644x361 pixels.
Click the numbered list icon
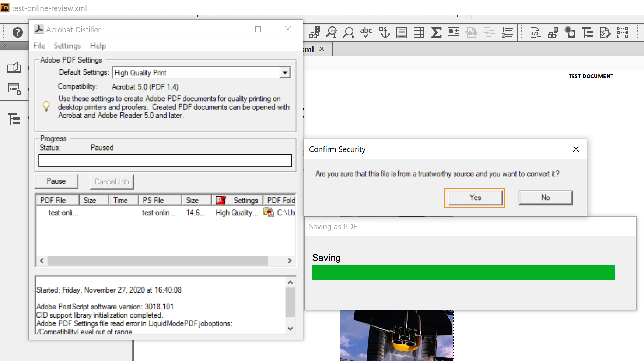coord(507,32)
